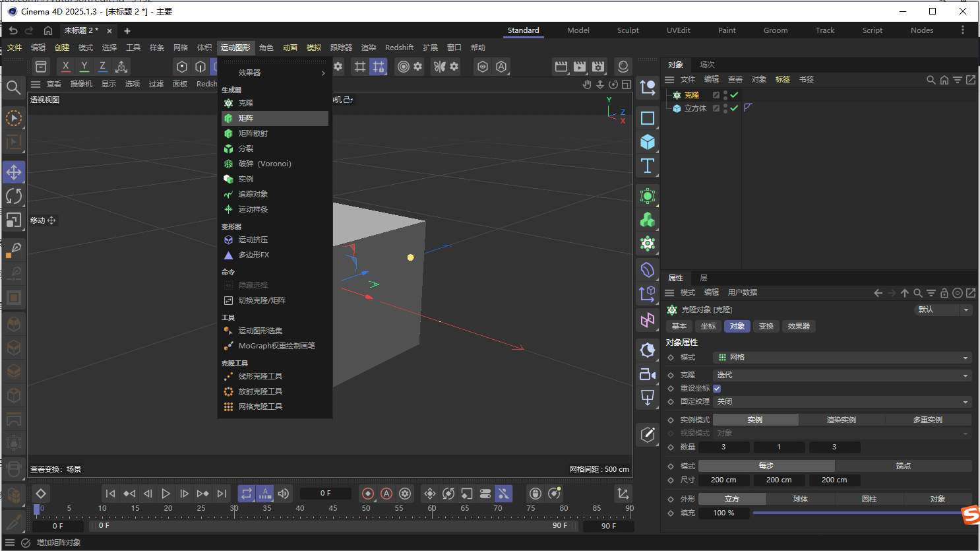
Task: Click the search magnifier in left toolbar
Action: pyautogui.click(x=13, y=87)
